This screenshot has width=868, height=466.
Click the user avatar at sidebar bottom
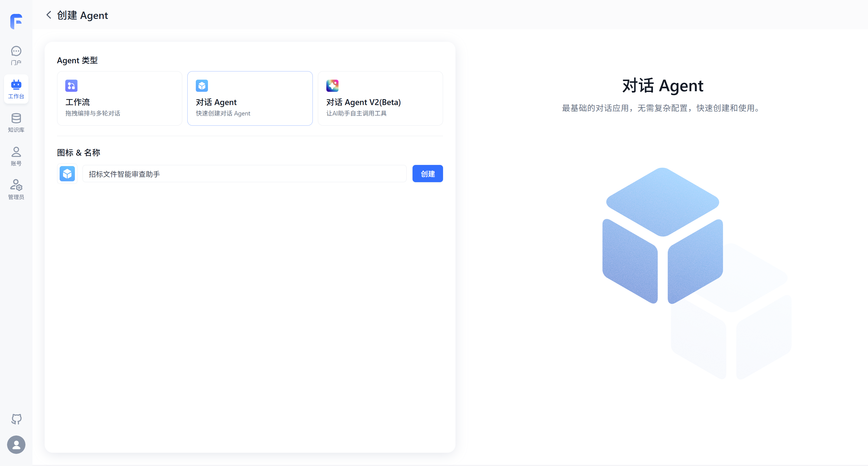[x=16, y=445]
